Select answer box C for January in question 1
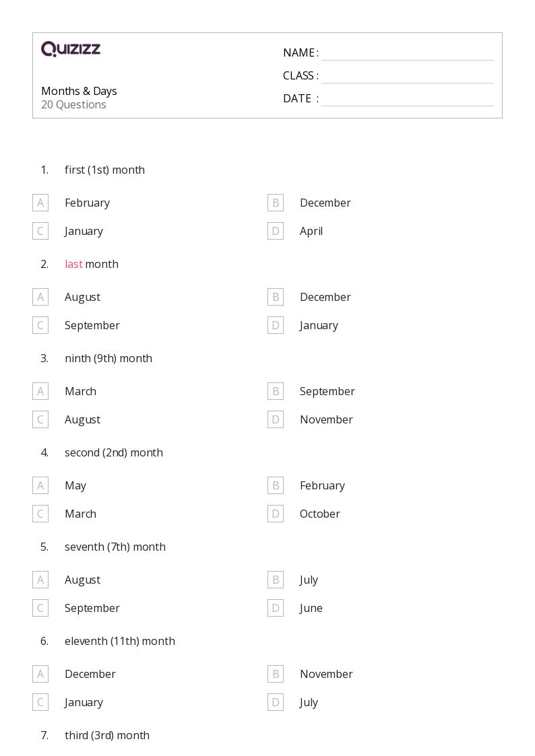Screen dimensions: 535x756 pyautogui.click(x=40, y=231)
